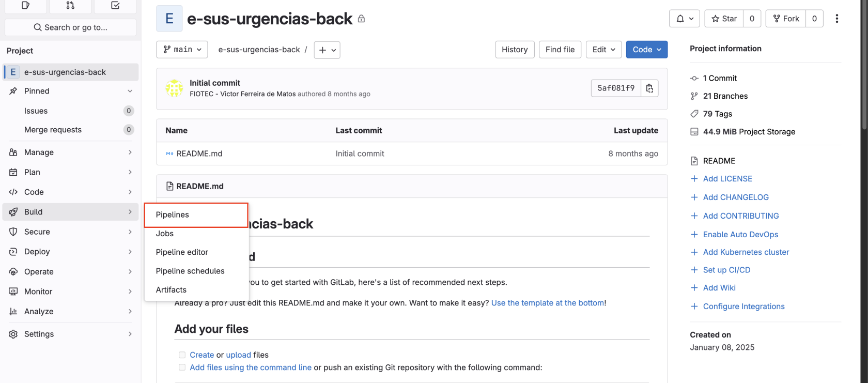The image size is (868, 383).
Task: Click the project avatar letter E
Action: 169,19
